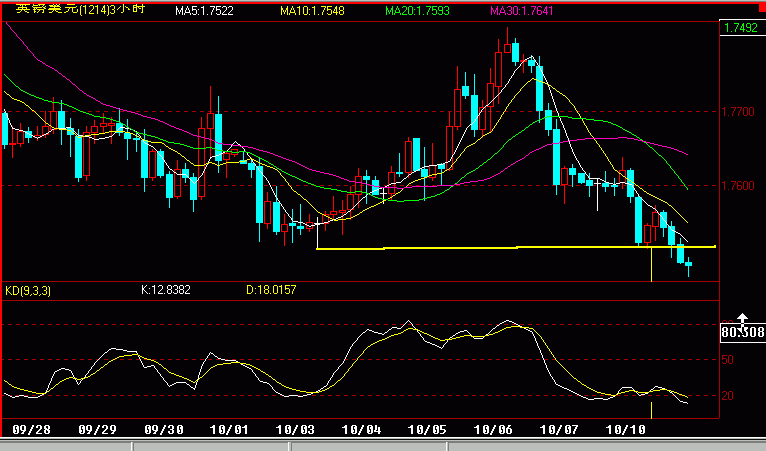This screenshot has height=451, width=766.
Task: Click the KD axis label 20
Action: pos(727,396)
